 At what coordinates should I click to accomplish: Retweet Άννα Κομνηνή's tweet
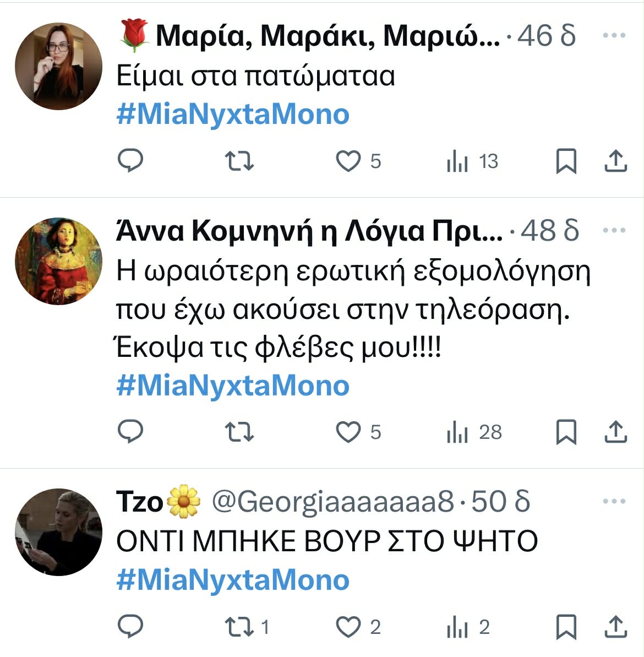(x=240, y=432)
